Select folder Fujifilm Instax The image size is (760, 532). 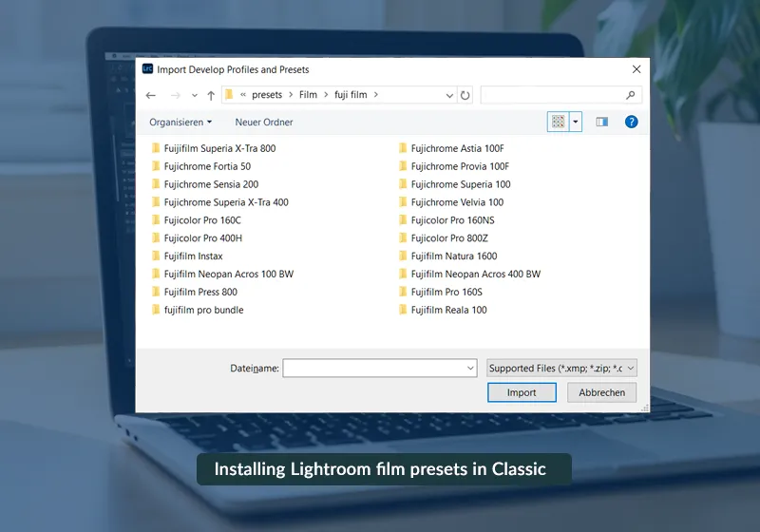[x=187, y=256]
